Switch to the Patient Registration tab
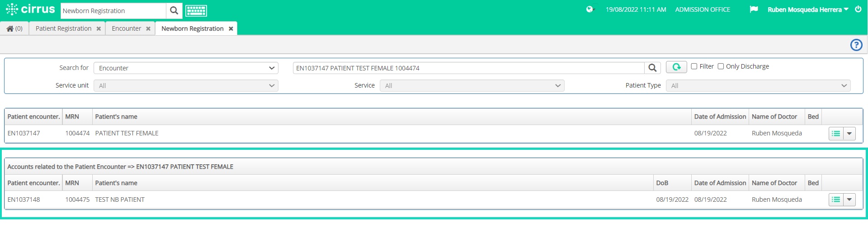The image size is (868, 232). coord(64,28)
